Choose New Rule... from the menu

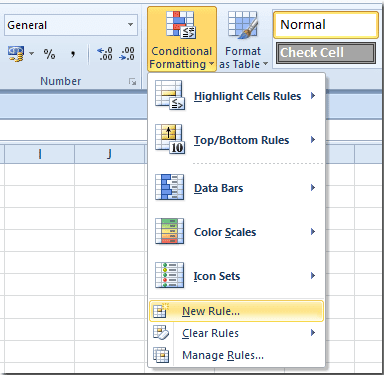tap(236, 311)
